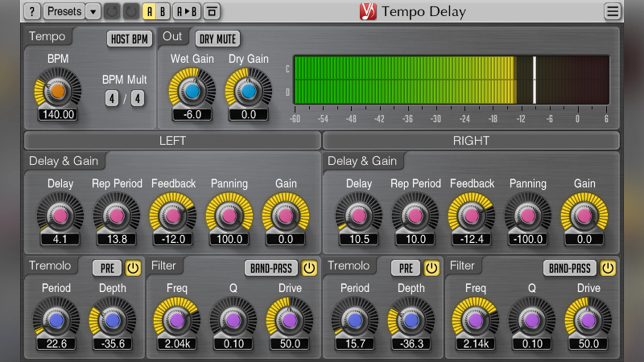Select the RIGHT channel tab

pyautogui.click(x=471, y=141)
